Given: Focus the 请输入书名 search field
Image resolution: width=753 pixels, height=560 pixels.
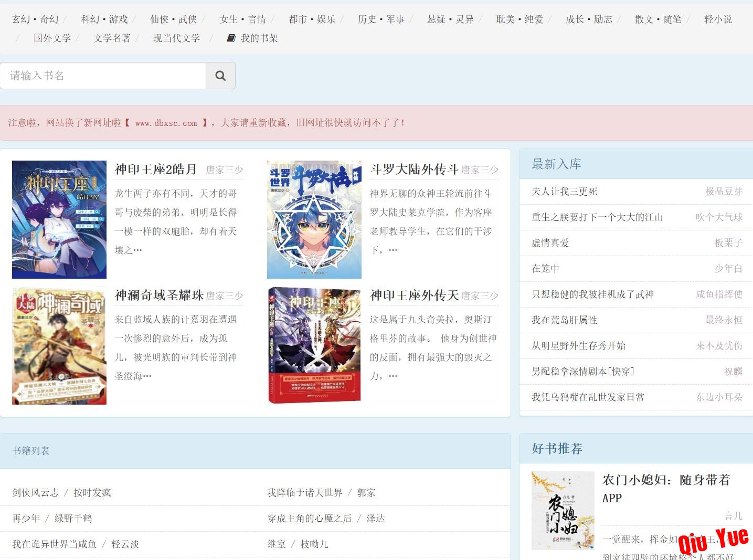Looking at the screenshot, I should pyautogui.click(x=103, y=76).
